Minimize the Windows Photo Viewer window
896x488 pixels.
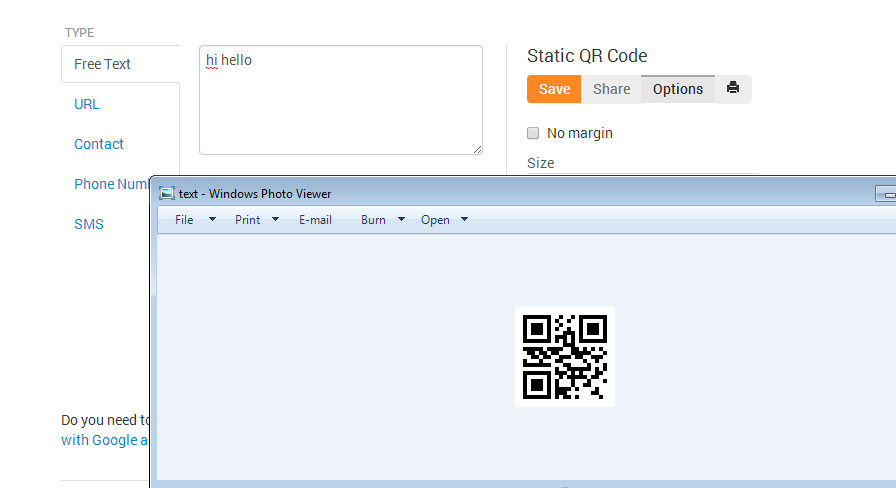click(886, 194)
